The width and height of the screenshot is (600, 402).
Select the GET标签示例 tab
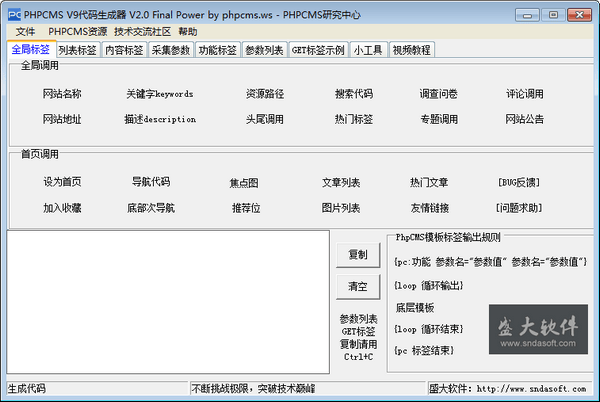(316, 50)
